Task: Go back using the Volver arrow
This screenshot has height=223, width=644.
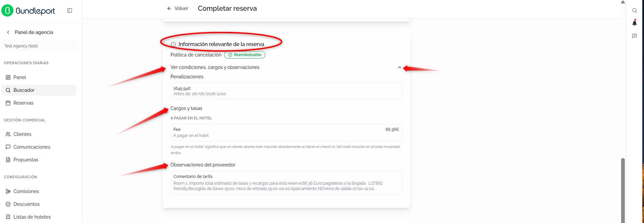Action: tap(169, 8)
